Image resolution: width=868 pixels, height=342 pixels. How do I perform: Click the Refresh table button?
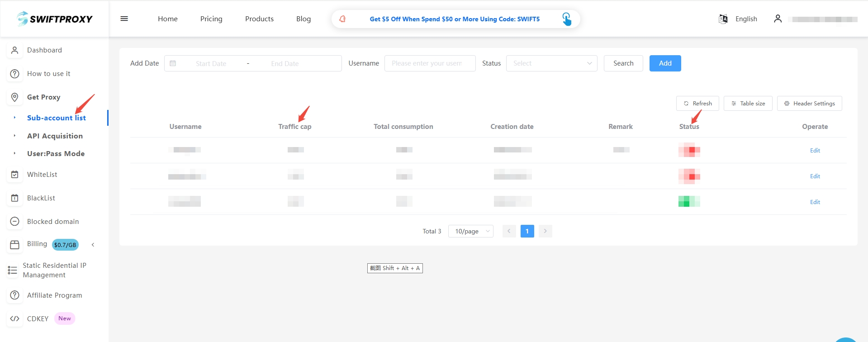point(697,104)
